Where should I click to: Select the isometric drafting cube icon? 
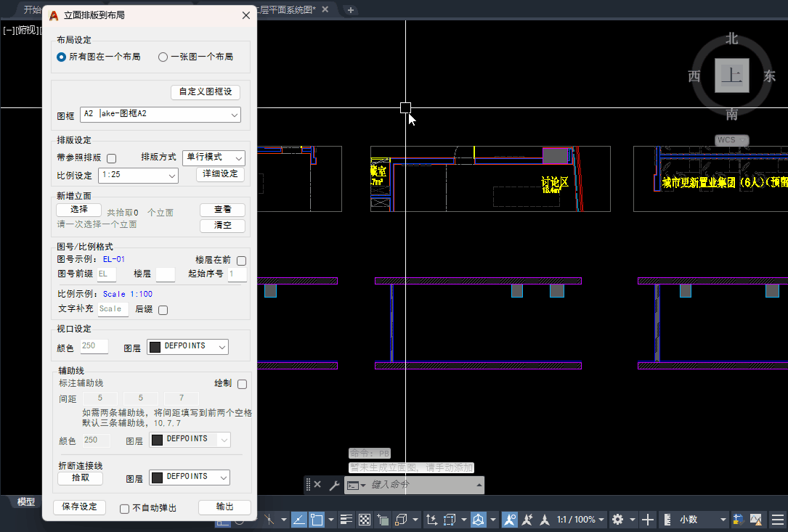(x=479, y=520)
